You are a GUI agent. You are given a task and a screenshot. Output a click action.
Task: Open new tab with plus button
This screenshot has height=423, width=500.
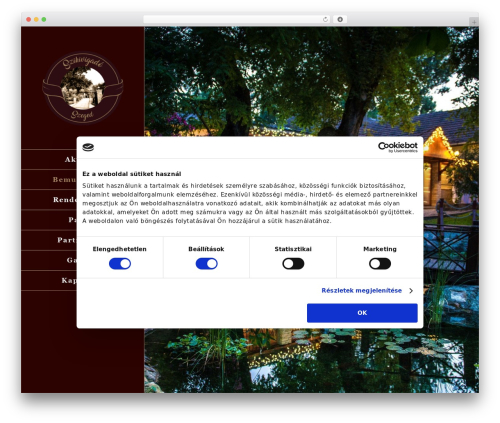point(474,22)
